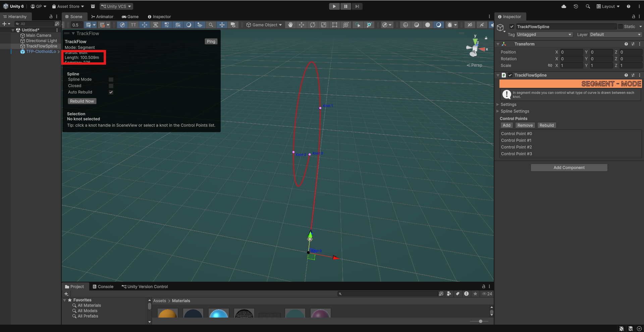
Task: Open the Tag Untagged dropdown
Action: pyautogui.click(x=544, y=35)
